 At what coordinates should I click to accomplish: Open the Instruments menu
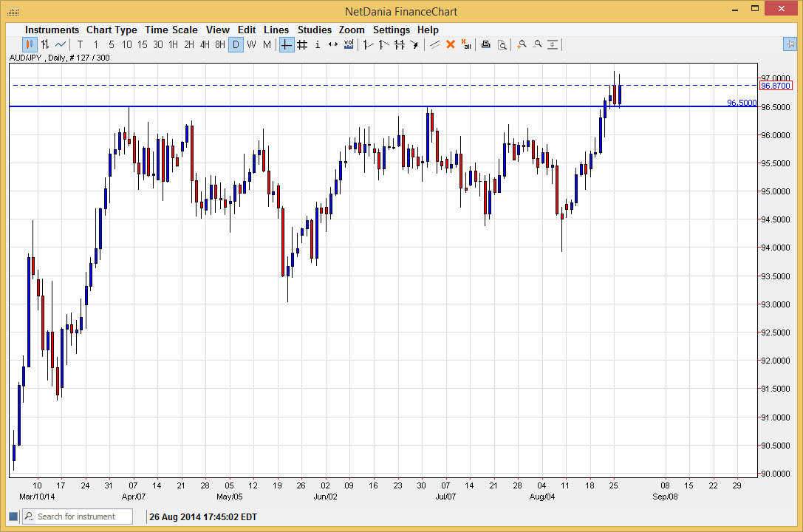coord(52,30)
